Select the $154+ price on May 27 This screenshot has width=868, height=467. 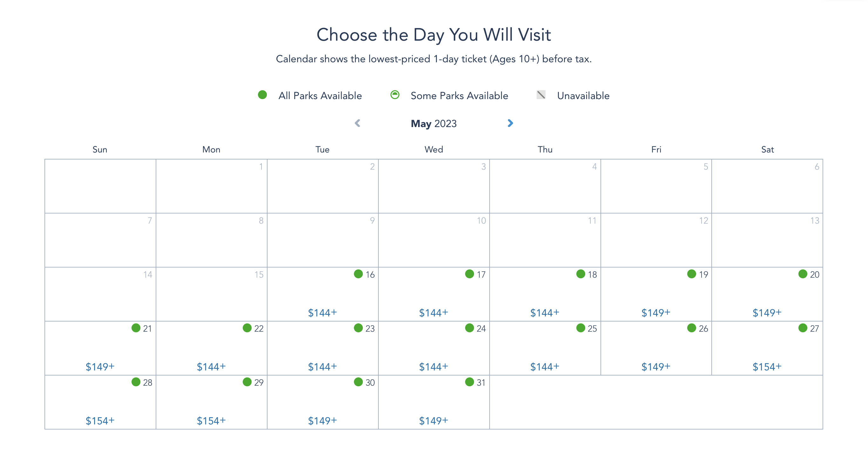[x=767, y=367]
